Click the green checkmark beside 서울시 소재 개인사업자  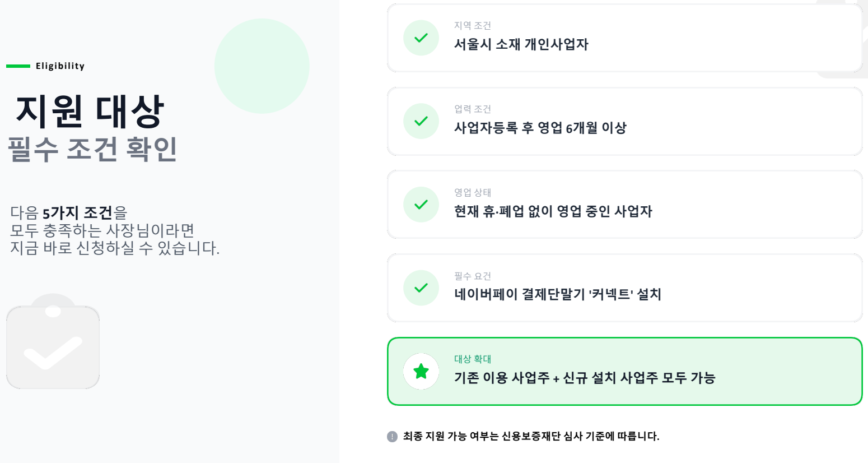point(421,38)
